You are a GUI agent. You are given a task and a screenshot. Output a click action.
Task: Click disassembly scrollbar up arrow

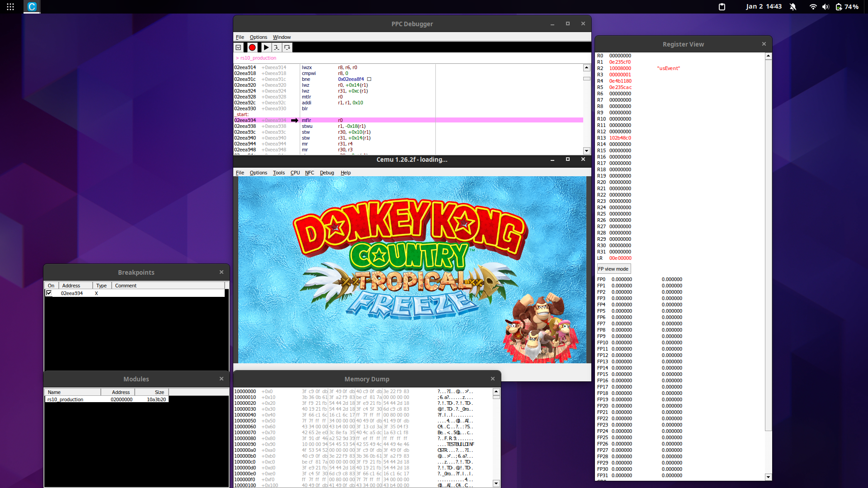pos(587,68)
